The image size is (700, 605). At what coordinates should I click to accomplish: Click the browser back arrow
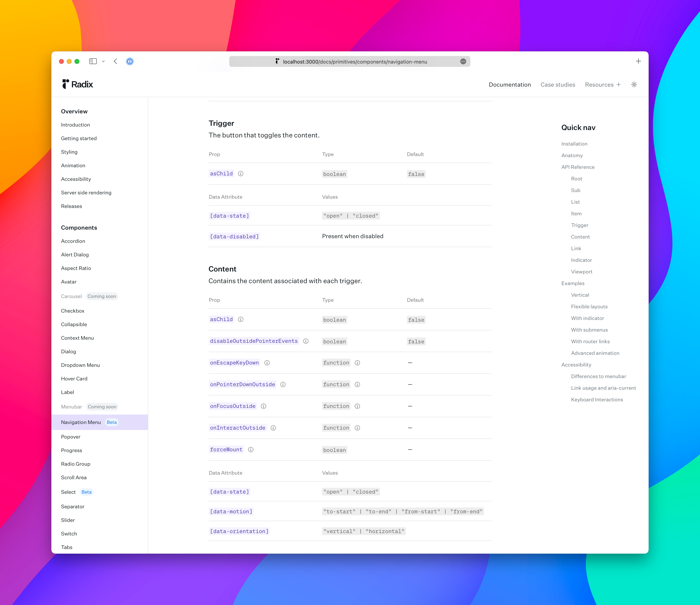[116, 61]
